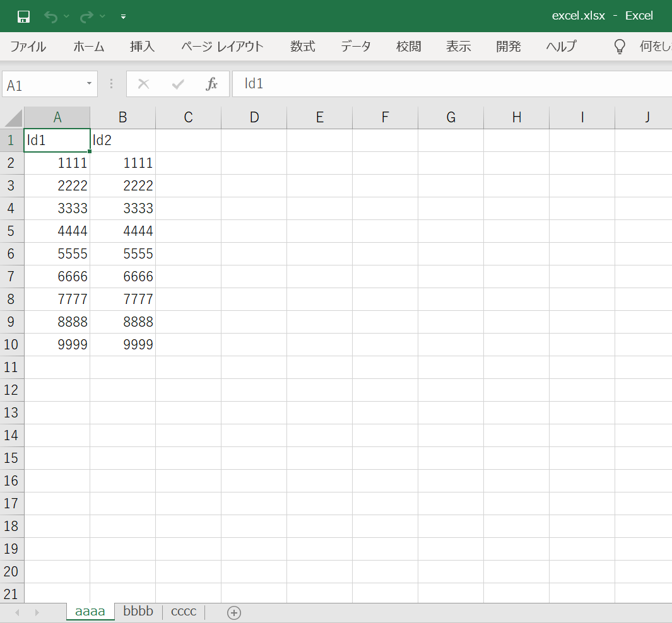The width and height of the screenshot is (672, 623).
Task: Click the Enter (checkmark) icon on formula bar
Action: click(x=177, y=83)
